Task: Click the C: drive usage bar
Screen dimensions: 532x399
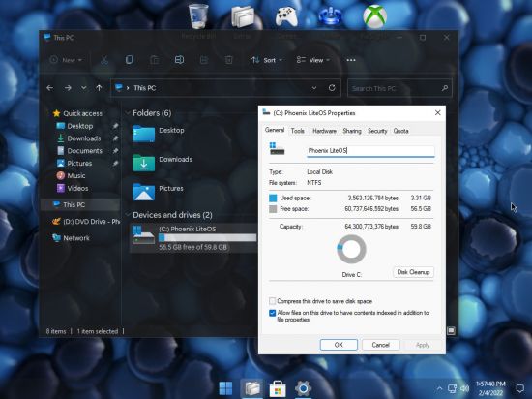Action: [x=207, y=237]
